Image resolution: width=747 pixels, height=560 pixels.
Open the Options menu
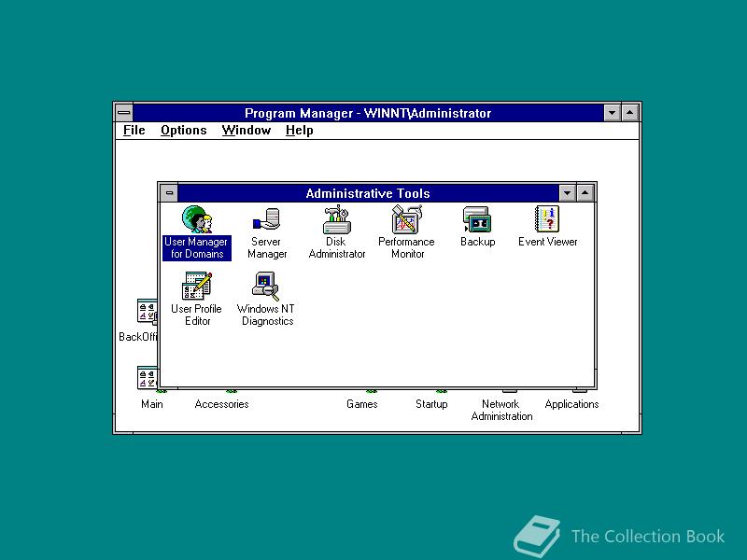click(x=183, y=131)
